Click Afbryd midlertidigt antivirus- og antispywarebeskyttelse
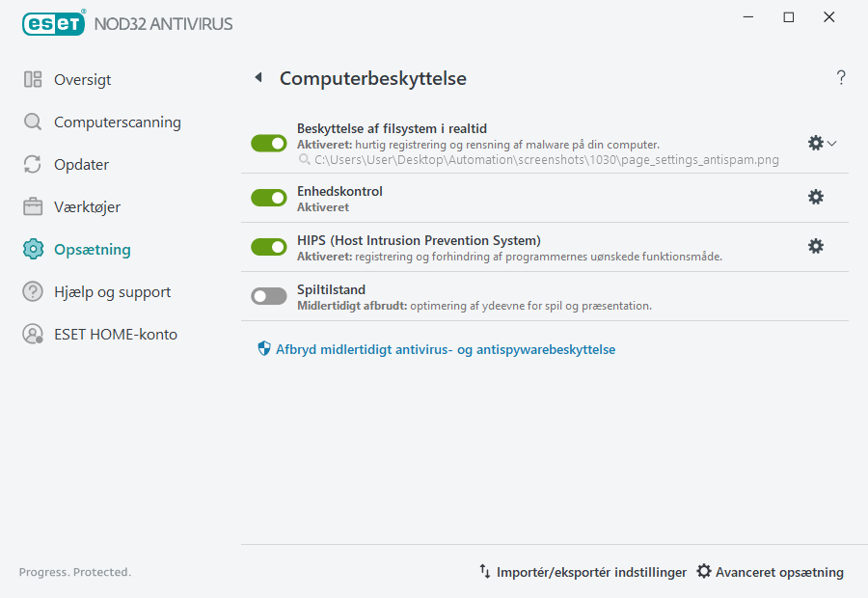Viewport: 868px width, 598px height. point(447,349)
